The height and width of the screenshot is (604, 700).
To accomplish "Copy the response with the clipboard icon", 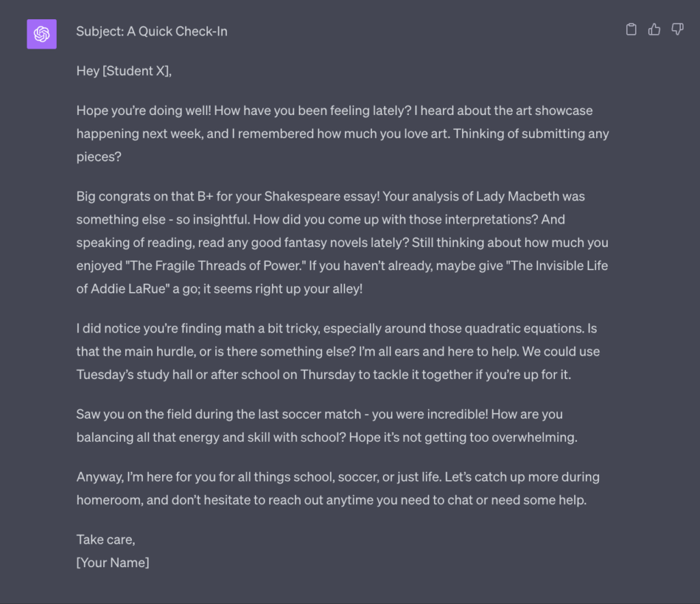I will tap(631, 29).
